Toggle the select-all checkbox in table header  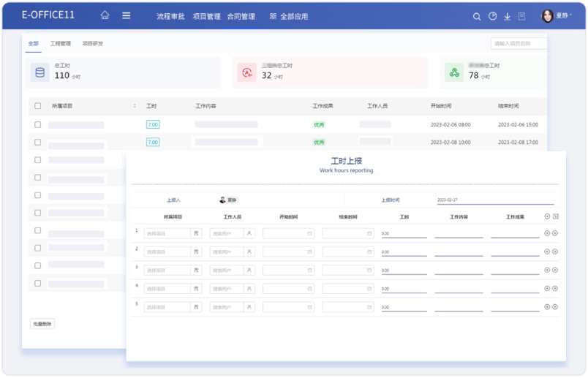(38, 106)
